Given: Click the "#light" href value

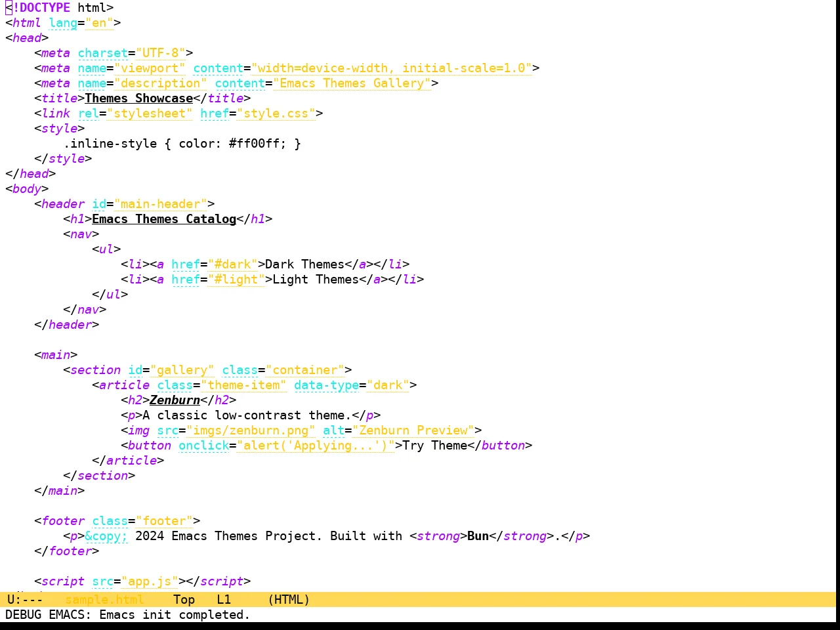Looking at the screenshot, I should [x=236, y=280].
